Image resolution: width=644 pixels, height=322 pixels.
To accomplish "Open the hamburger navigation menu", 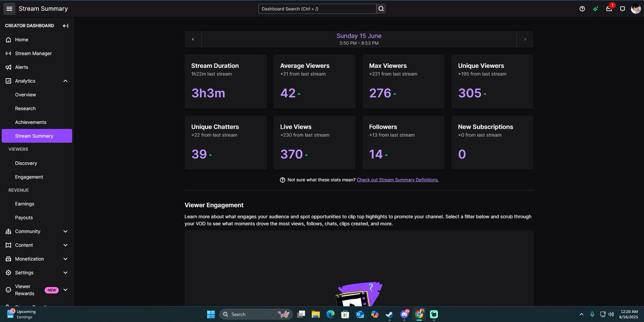I will pyautogui.click(x=9, y=9).
